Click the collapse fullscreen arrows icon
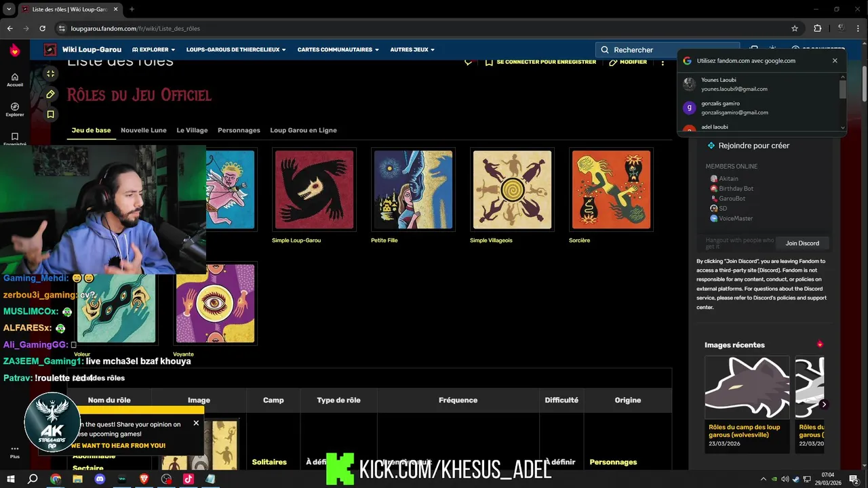 click(x=50, y=73)
